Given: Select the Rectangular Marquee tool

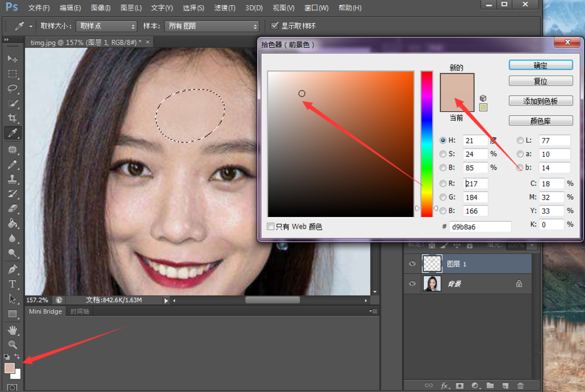Looking at the screenshot, I should pos(12,74).
